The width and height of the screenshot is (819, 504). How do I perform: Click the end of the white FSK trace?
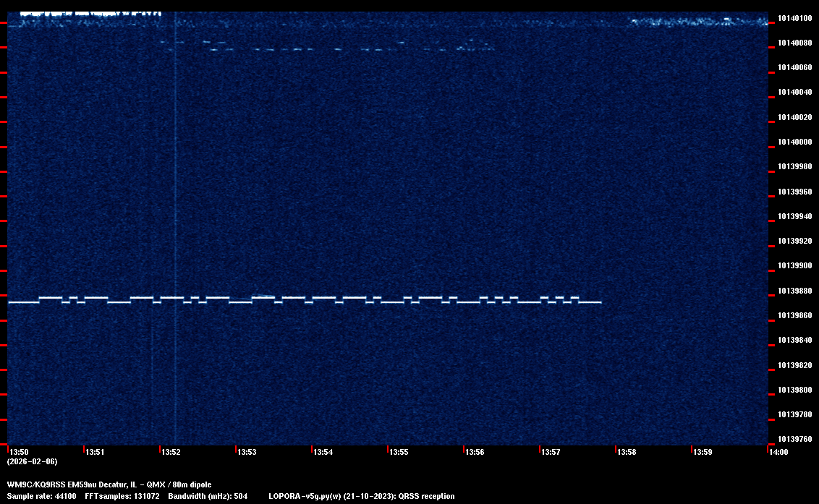click(x=600, y=302)
